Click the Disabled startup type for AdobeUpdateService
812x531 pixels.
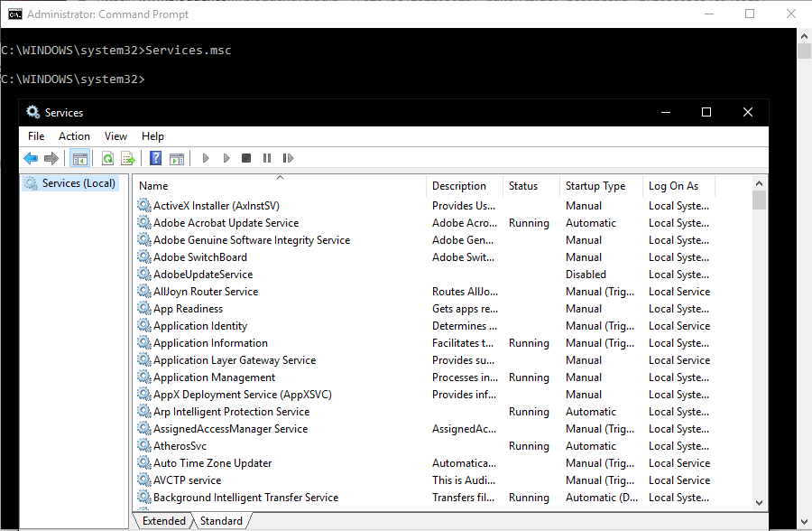[x=586, y=274]
